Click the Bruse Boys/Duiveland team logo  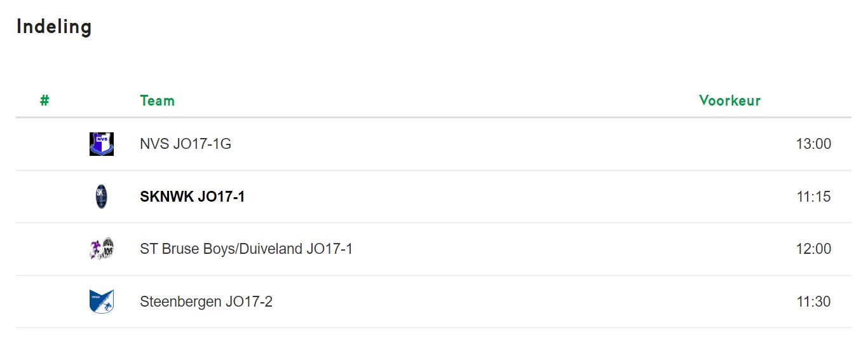click(102, 249)
